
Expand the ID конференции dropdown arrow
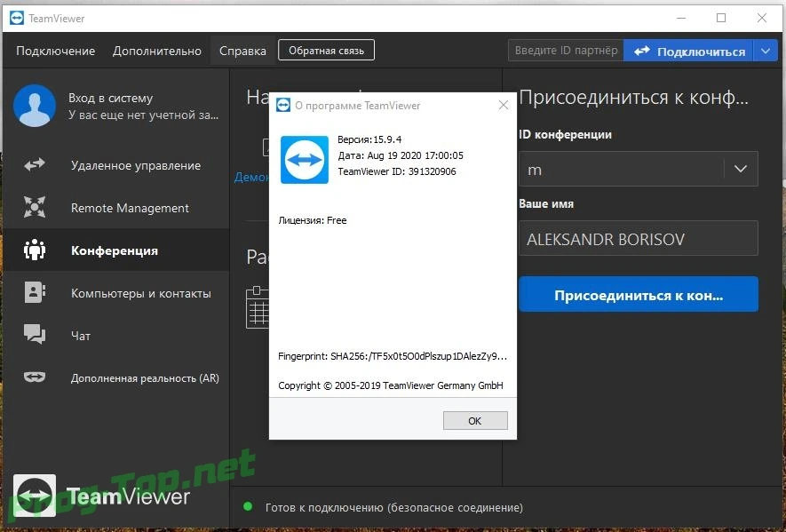741,169
